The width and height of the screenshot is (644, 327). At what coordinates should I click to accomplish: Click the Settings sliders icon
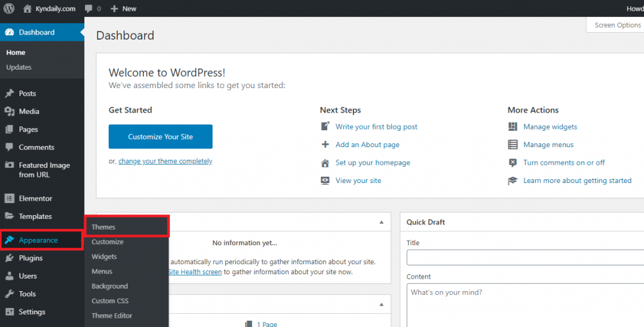tap(9, 312)
